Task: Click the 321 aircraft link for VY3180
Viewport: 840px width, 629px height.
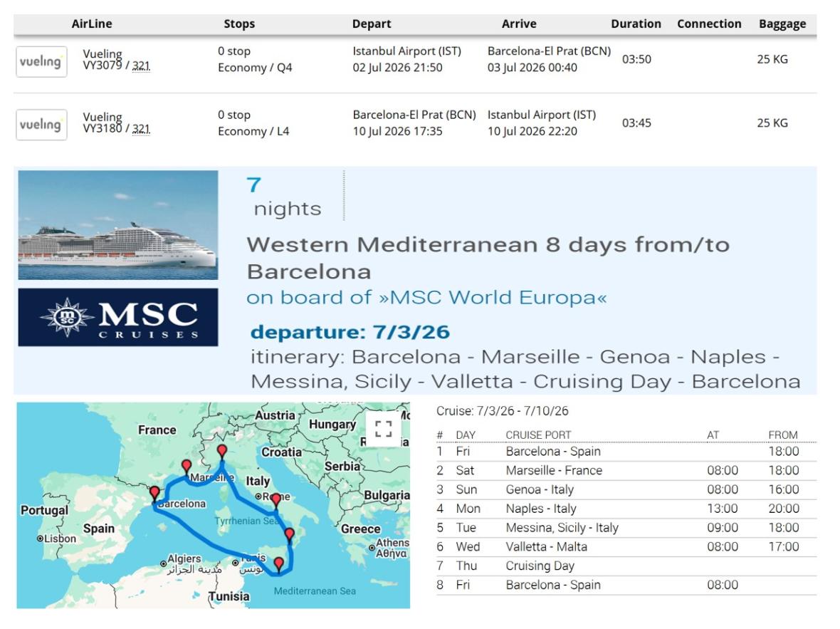Action: [141, 129]
